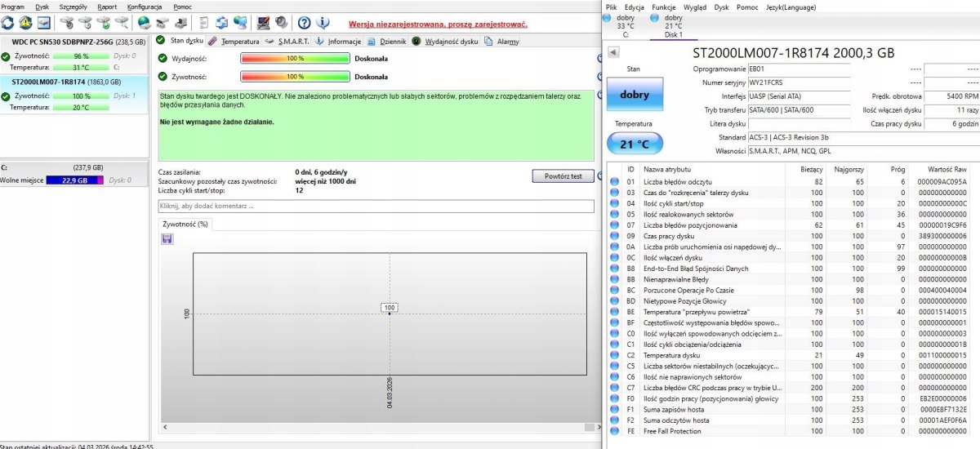Click the blue help question mark icon

(x=304, y=22)
